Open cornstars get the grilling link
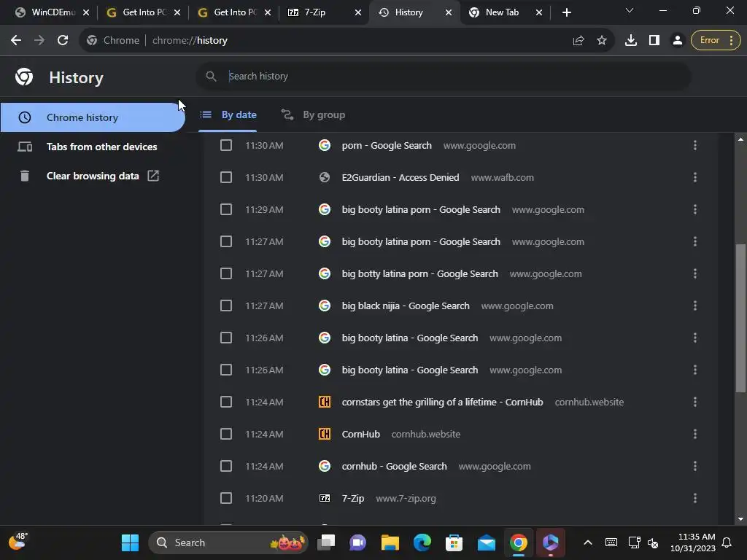The height and width of the screenshot is (560, 747). [442, 402]
